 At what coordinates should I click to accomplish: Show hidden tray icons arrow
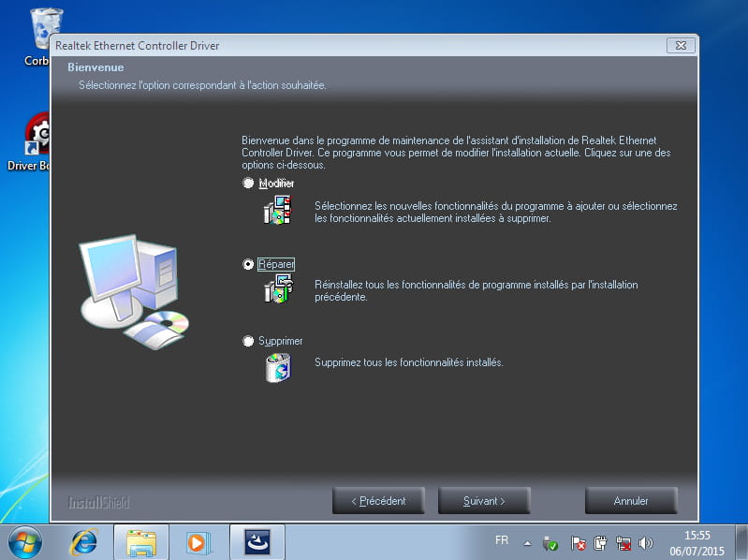pos(528,543)
